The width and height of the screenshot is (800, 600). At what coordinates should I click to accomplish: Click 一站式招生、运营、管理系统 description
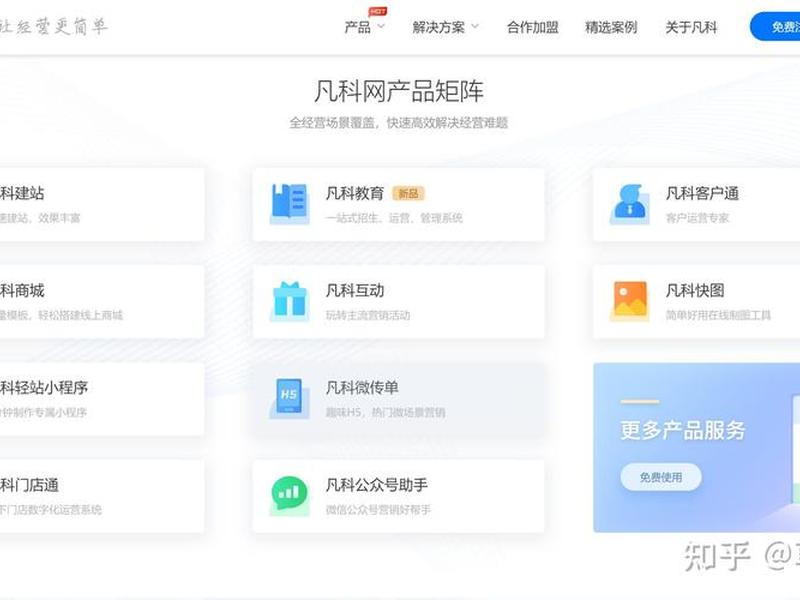[394, 218]
